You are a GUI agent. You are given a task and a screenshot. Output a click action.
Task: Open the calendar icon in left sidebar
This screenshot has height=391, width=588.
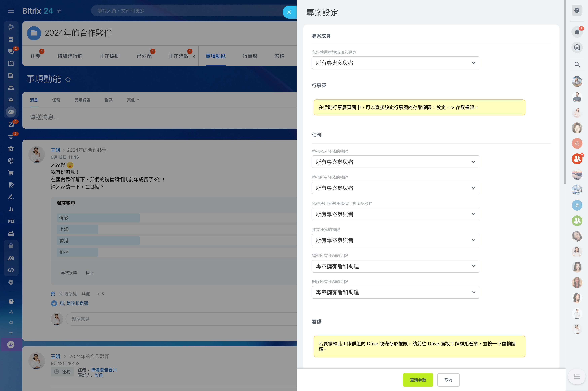pyautogui.click(x=11, y=63)
